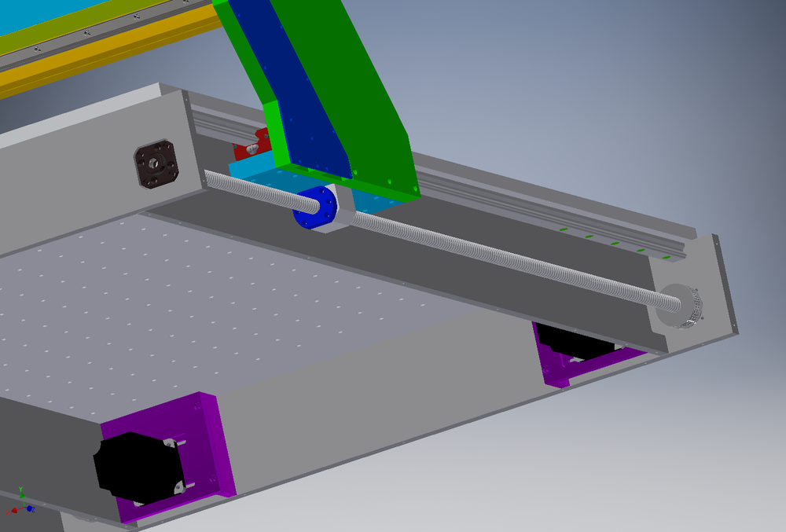The image size is (786, 532).
Task: Click the blue Z axis indicator of triad
Action: [30, 509]
